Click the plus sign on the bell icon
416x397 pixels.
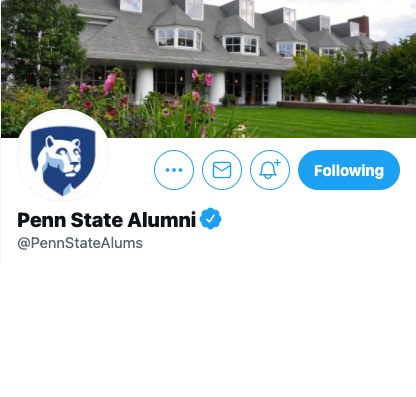tap(277, 163)
